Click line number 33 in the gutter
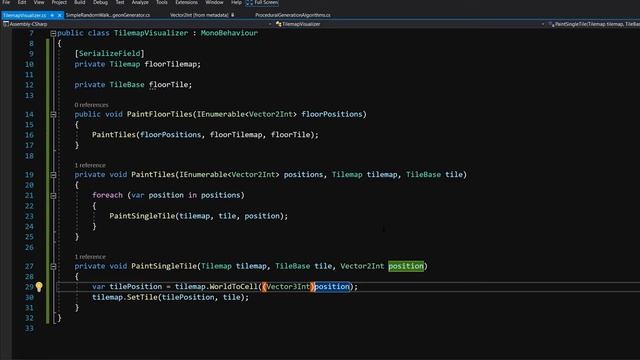This screenshot has width=640, height=360. pyautogui.click(x=29, y=328)
